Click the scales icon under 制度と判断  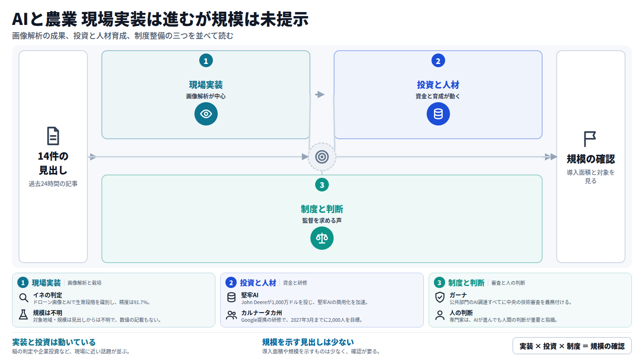click(x=322, y=238)
